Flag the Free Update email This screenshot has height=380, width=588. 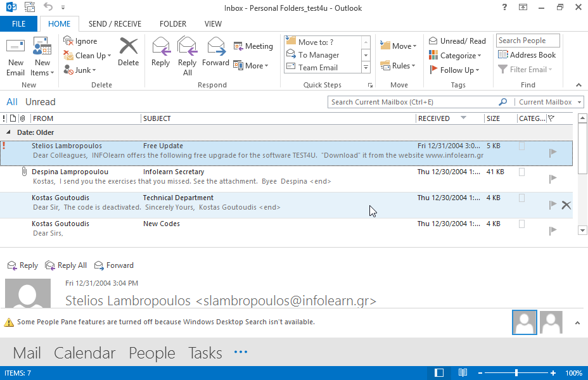[553, 153]
